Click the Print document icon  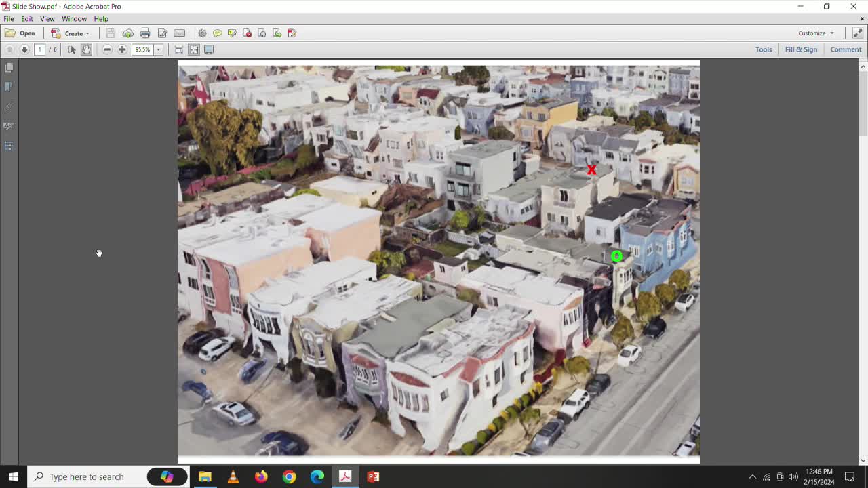point(145,33)
